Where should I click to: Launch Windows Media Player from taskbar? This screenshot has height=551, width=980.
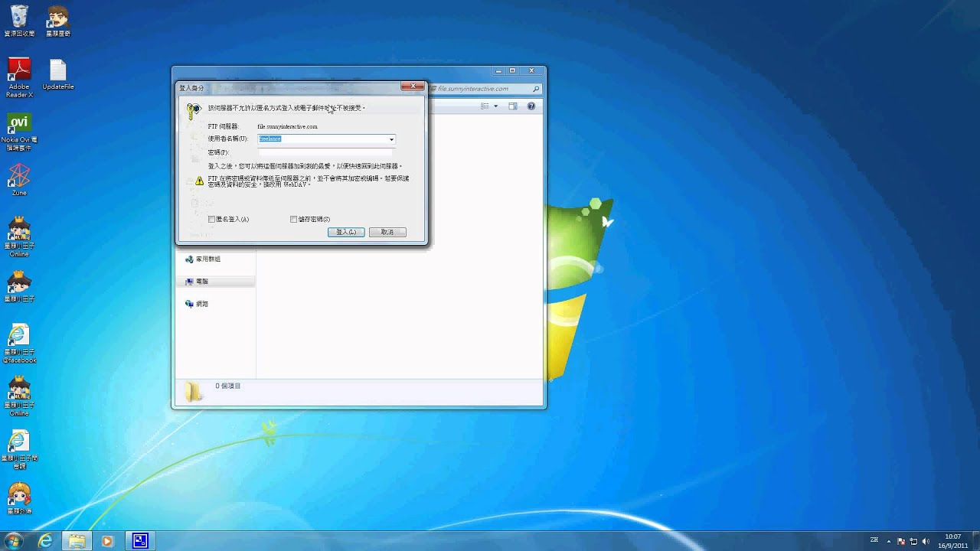point(107,540)
